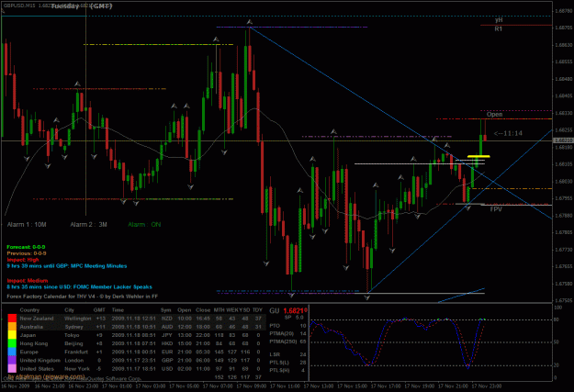Click the 'Country' column header
This screenshot has width=574, height=392.
click(29, 309)
